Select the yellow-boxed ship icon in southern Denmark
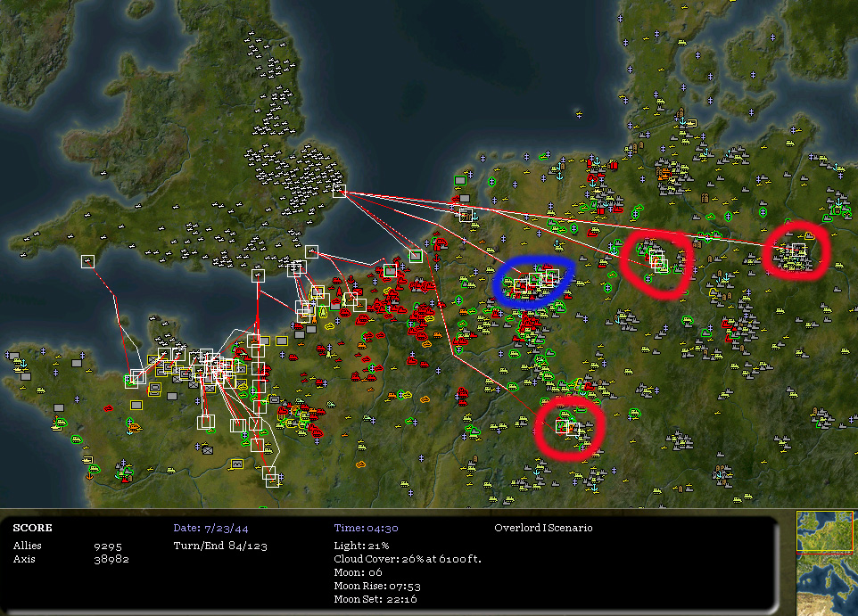The width and height of the screenshot is (858, 616). point(691,122)
